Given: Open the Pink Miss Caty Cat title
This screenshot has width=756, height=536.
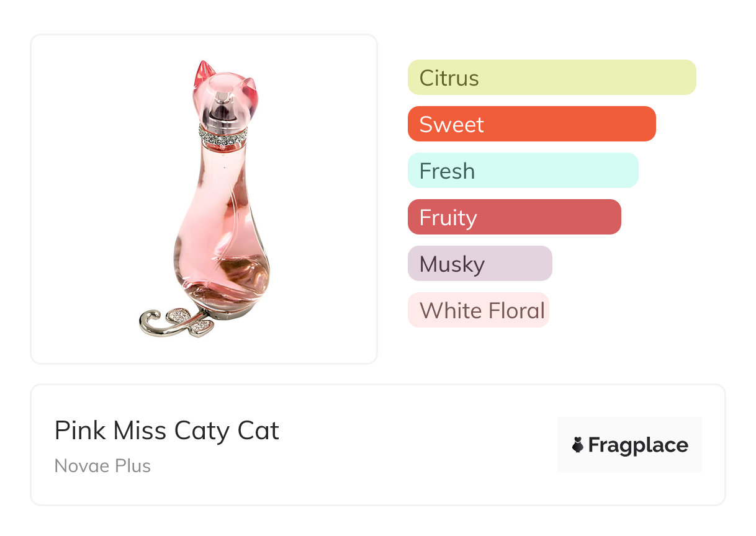Looking at the screenshot, I should click(167, 431).
